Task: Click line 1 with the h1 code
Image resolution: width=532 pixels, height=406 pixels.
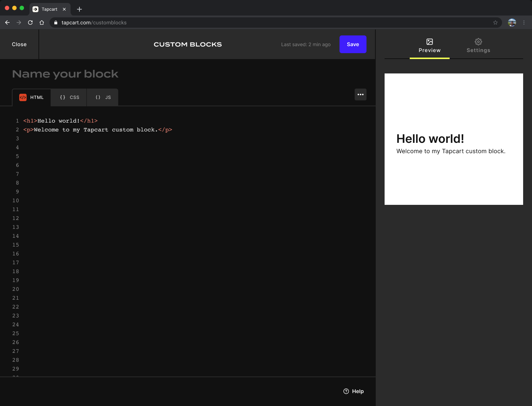Action: click(61, 121)
